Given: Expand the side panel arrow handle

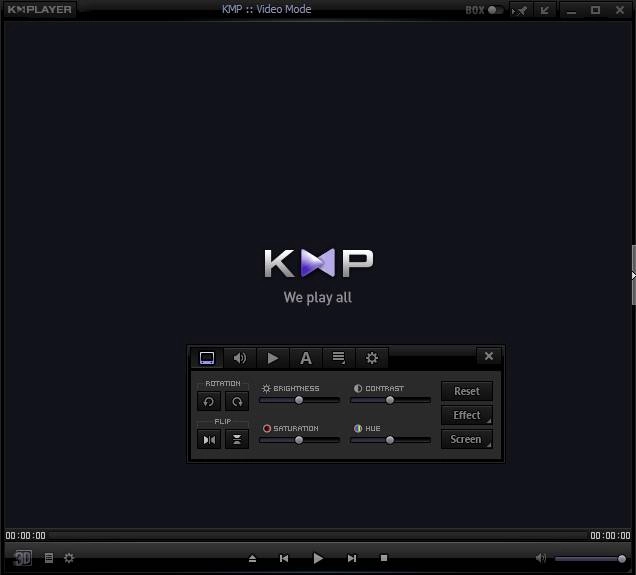Looking at the screenshot, I should click(633, 275).
